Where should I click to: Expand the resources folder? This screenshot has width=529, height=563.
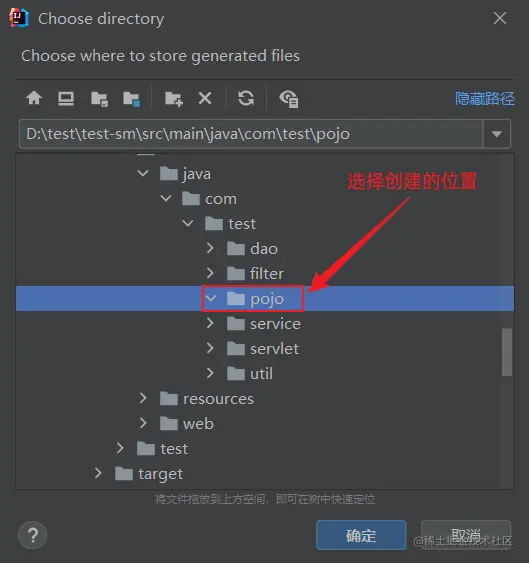tap(143, 398)
